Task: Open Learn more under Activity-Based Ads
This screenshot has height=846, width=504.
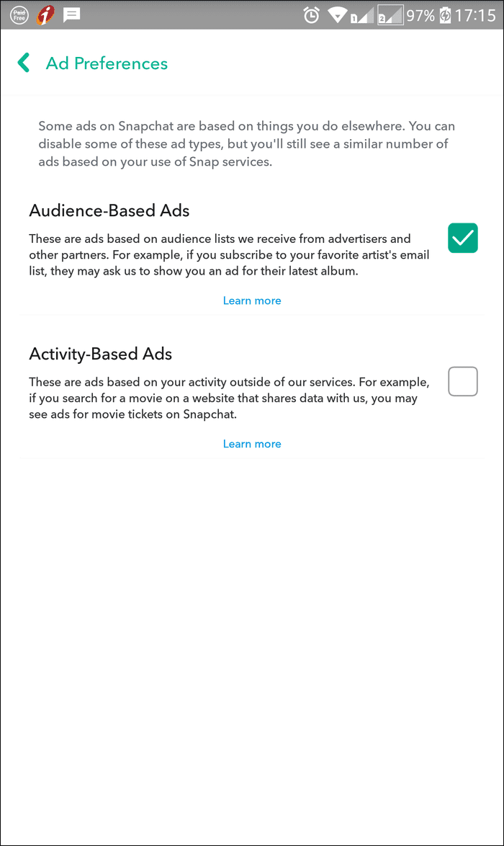Action: coord(252,444)
